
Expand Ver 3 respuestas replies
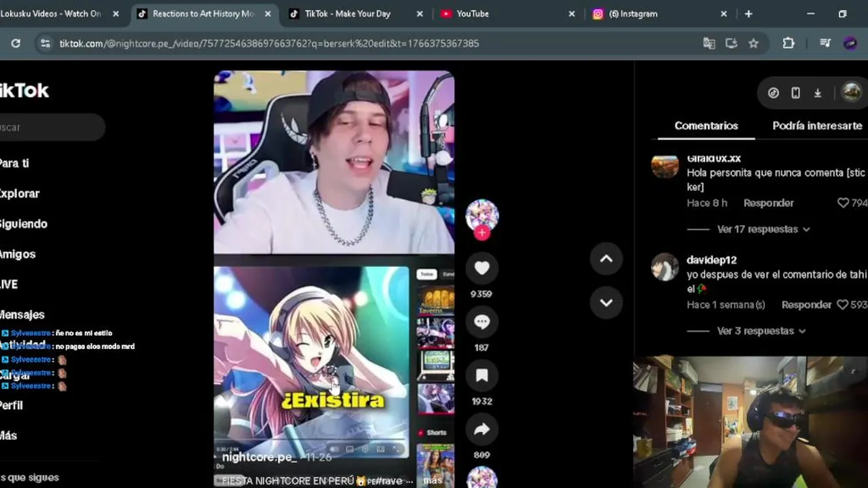tap(761, 331)
